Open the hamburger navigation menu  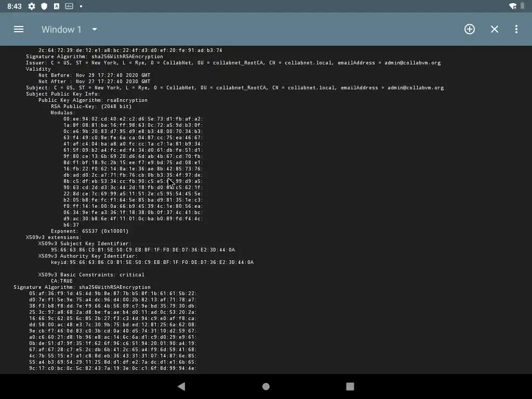point(19,29)
